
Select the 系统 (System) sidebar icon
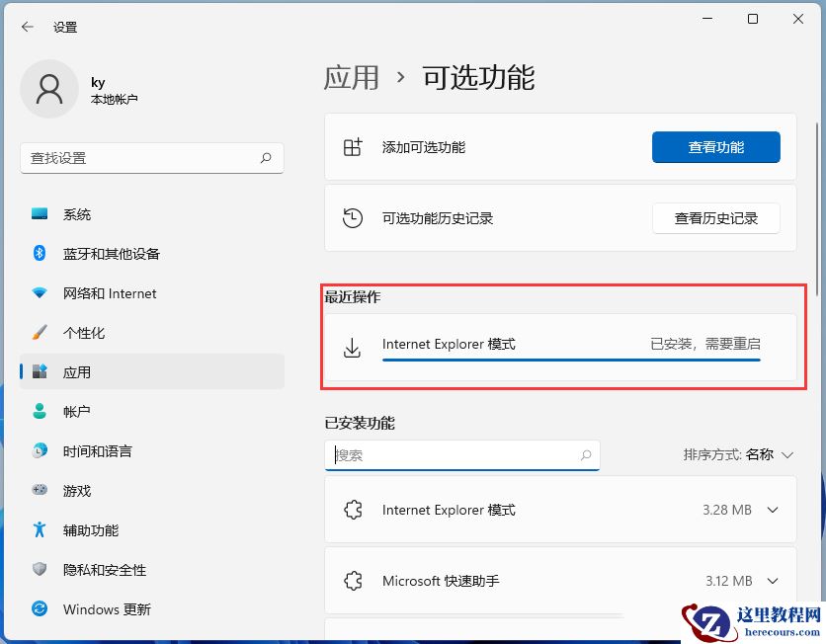coord(40,214)
